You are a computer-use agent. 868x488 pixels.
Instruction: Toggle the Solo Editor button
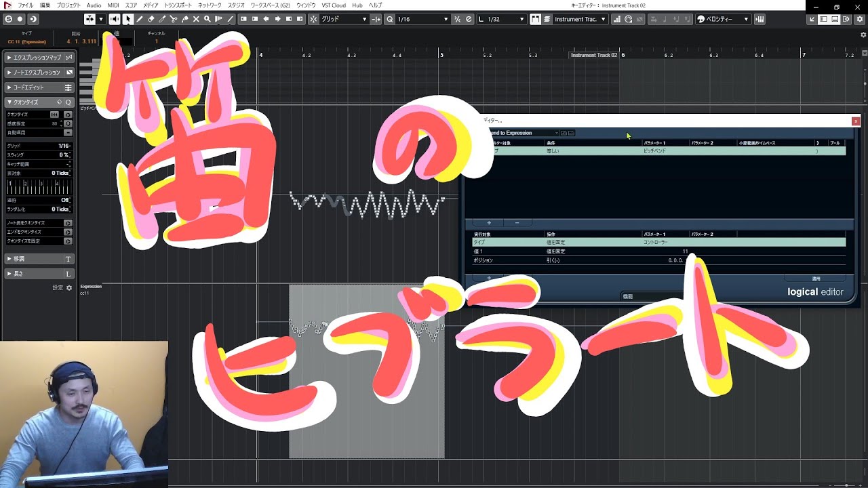tap(7, 19)
